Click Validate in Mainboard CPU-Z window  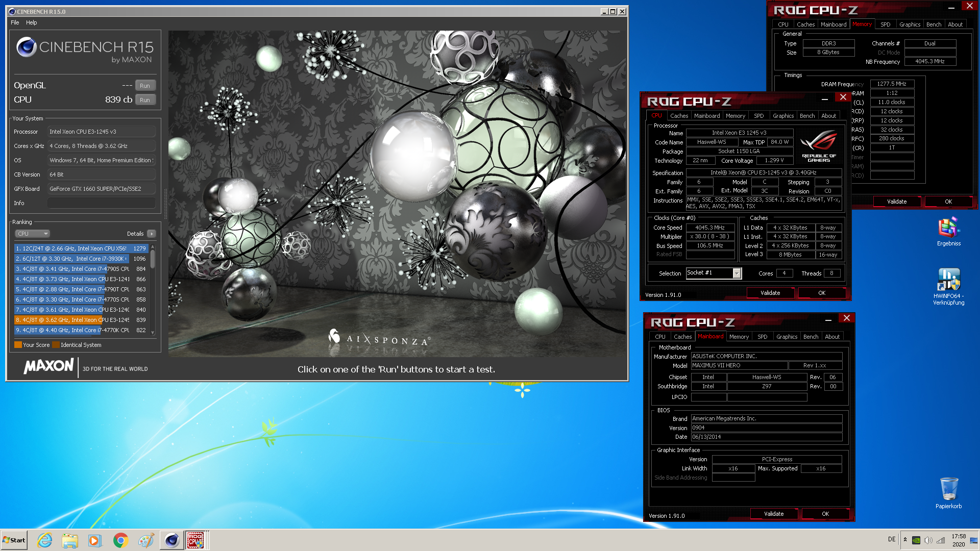point(774,514)
